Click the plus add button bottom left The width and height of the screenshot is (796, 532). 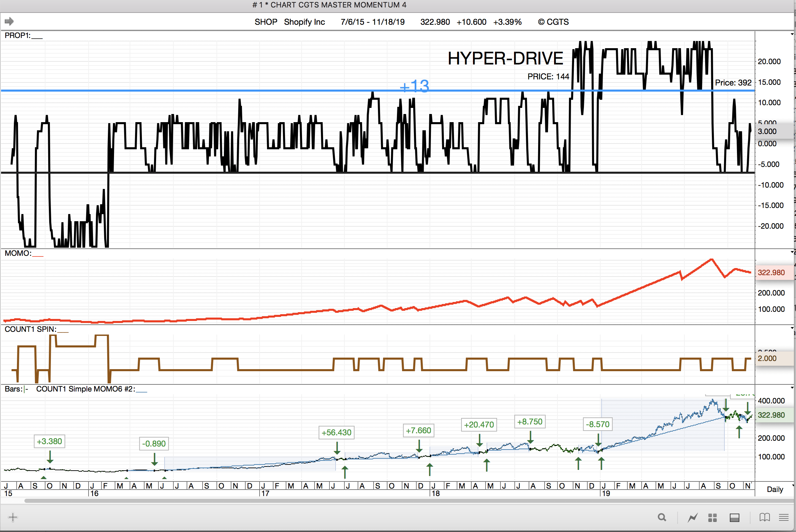click(x=13, y=517)
